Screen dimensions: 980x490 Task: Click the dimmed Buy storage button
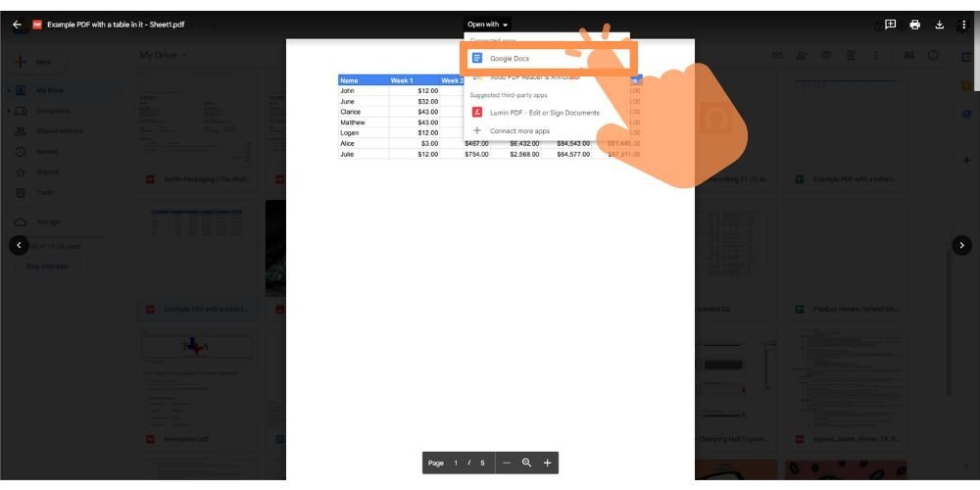(x=47, y=267)
